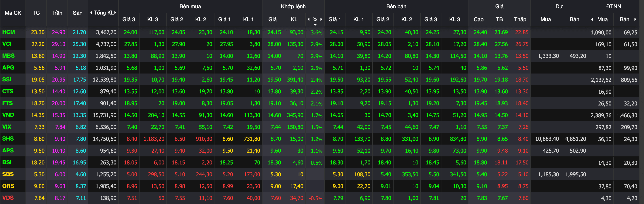Viewport: 644px width, 204px height.
Task: Click the Bên mua group header
Action: [190, 6]
